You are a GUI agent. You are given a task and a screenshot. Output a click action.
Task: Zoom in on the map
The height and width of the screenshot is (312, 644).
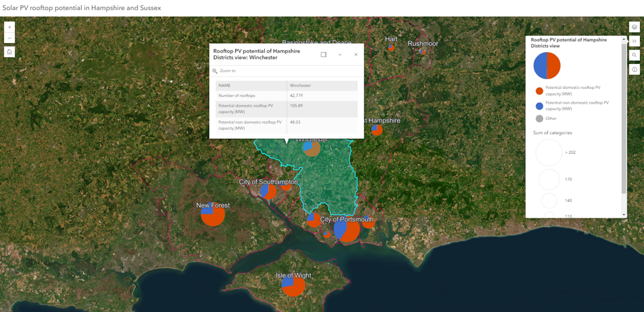[10, 27]
